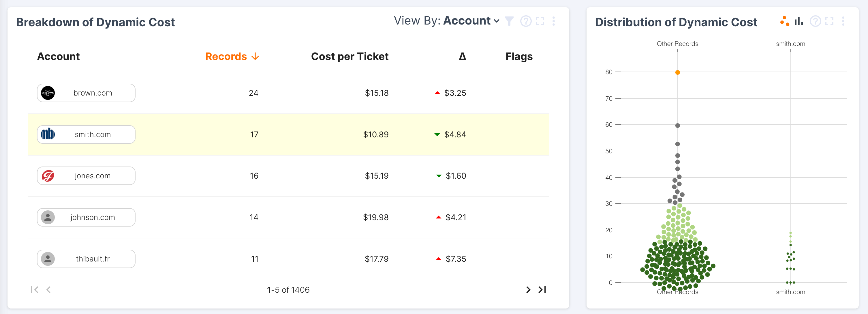Open filter icon in Breakdown panel
868x314 pixels.
(509, 21)
